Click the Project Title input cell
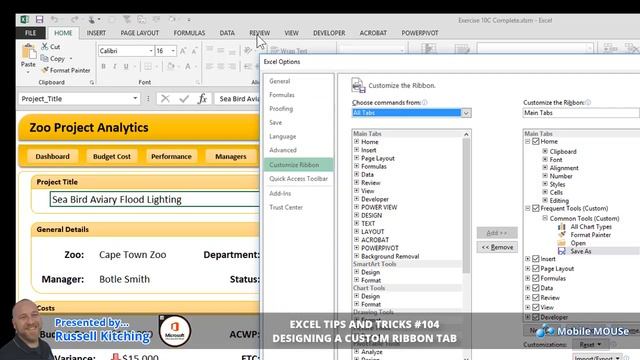This screenshot has width=640, height=360. pos(154,199)
